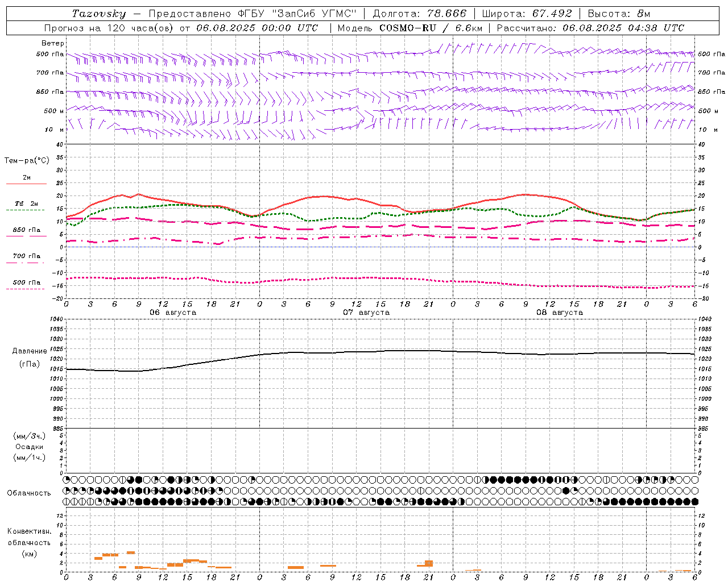
Task: Click the station name Tazovsky in header
Action: click(99, 14)
